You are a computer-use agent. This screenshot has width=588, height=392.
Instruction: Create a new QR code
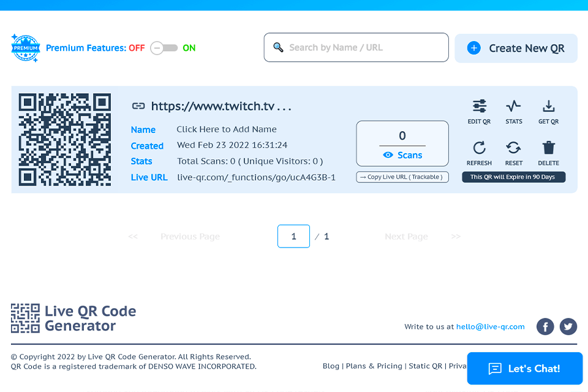click(x=516, y=48)
